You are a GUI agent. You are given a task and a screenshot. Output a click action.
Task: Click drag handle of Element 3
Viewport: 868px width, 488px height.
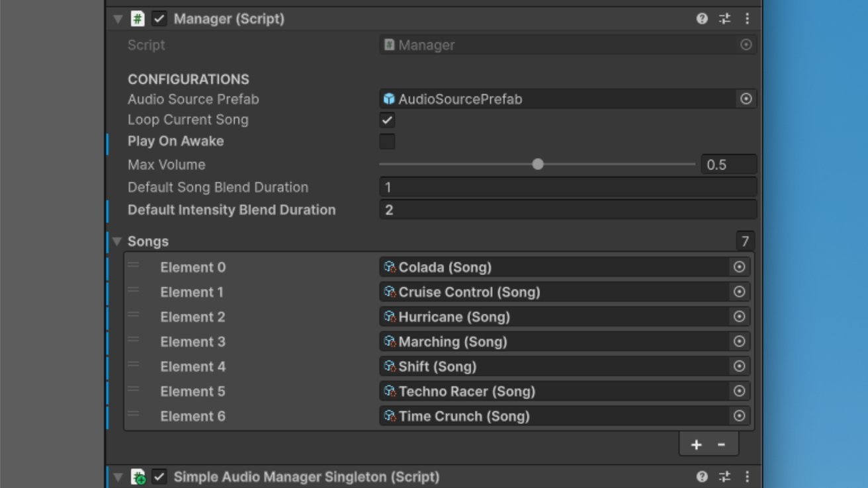click(x=134, y=340)
